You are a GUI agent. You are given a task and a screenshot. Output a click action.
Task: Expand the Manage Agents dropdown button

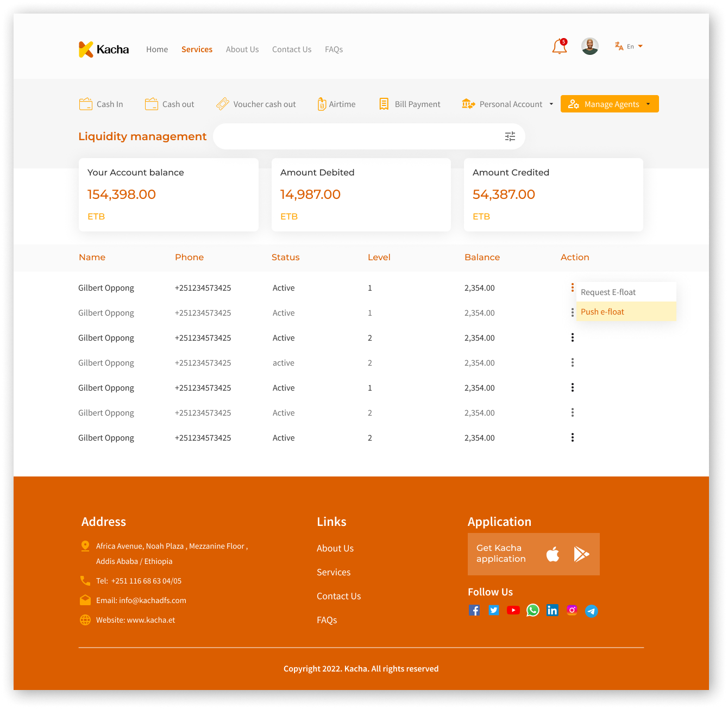pyautogui.click(x=610, y=104)
